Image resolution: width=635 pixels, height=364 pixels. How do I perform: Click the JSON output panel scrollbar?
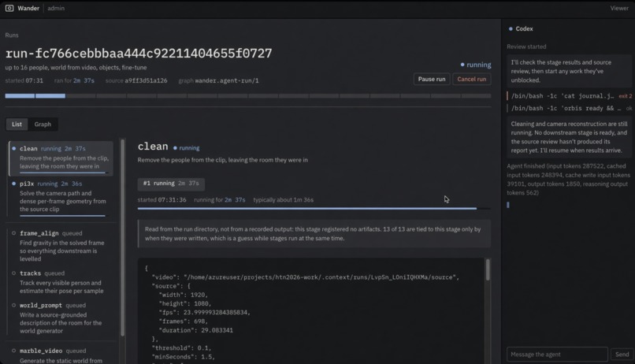pyautogui.click(x=488, y=269)
